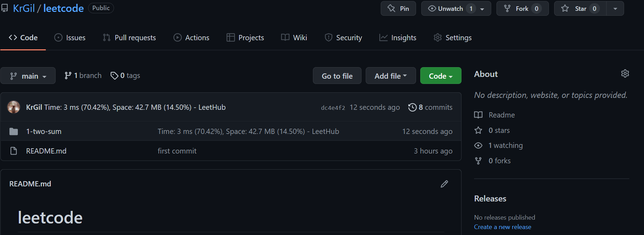Switch to the Issues tab
Screen dimensions: 644x235
pyautogui.click(x=70, y=37)
